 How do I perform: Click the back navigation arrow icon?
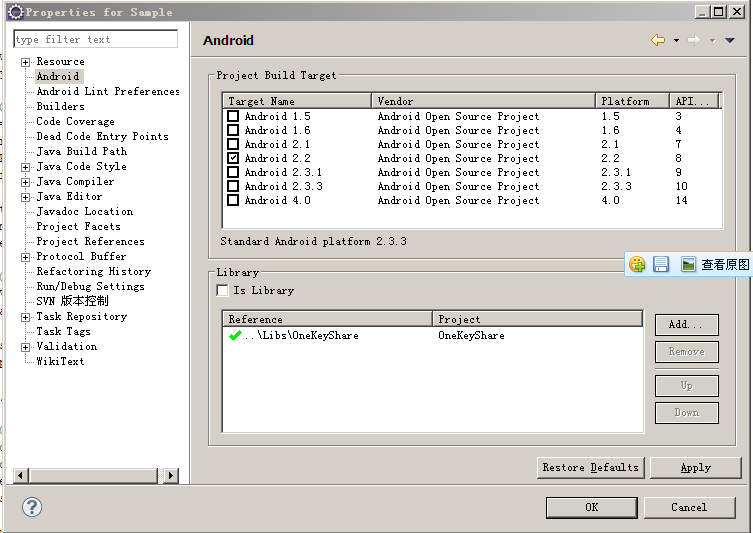(658, 40)
